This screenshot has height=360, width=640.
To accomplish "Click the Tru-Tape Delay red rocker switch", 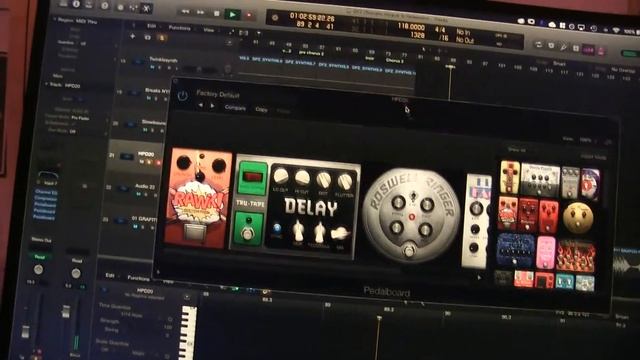I will [x=252, y=177].
